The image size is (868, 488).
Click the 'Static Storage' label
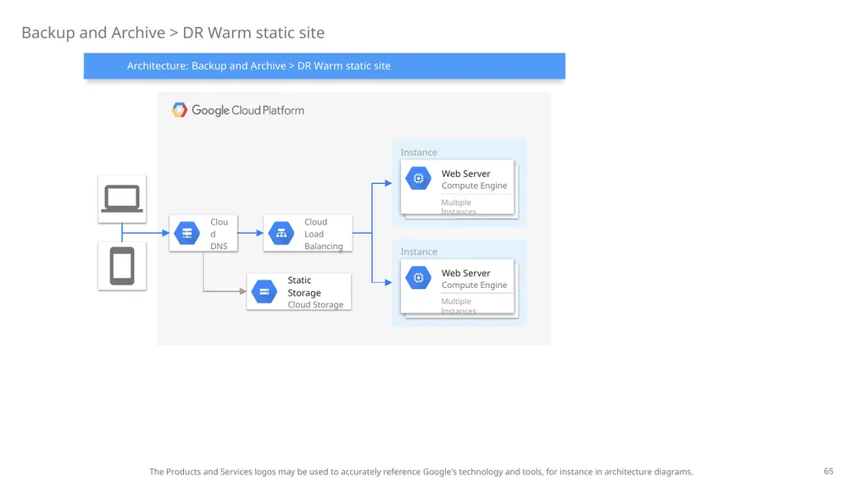tap(304, 286)
